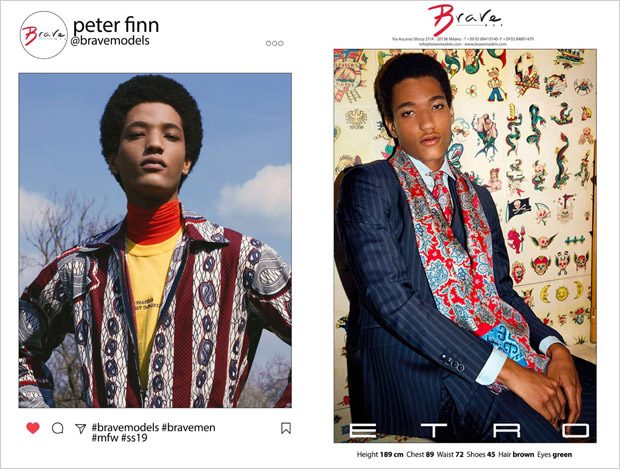Click the Brave logo above the right photo
This screenshot has width=620, height=469.
pos(465,19)
